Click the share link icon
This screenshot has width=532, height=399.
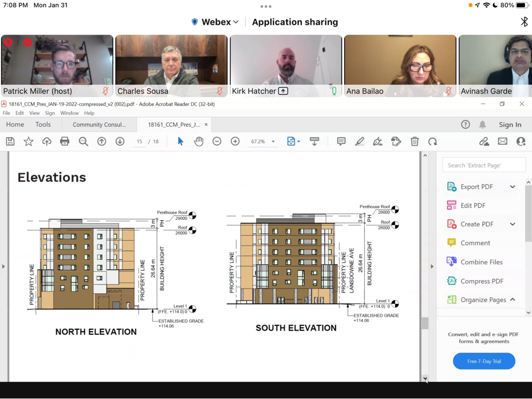484,142
